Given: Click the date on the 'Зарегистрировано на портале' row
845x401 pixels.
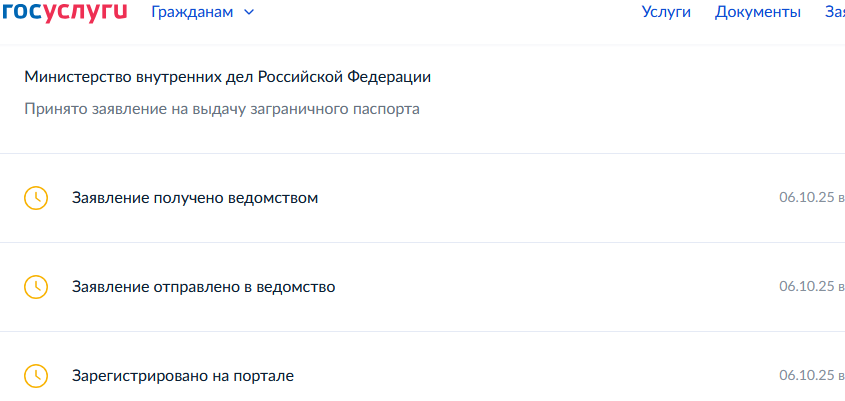Looking at the screenshot, I should (x=806, y=376).
